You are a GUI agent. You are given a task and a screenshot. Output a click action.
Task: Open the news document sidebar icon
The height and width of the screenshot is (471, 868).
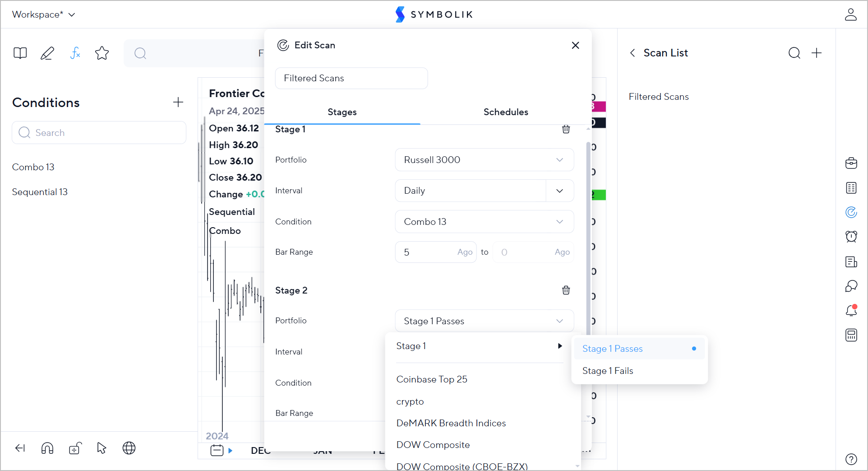851,261
